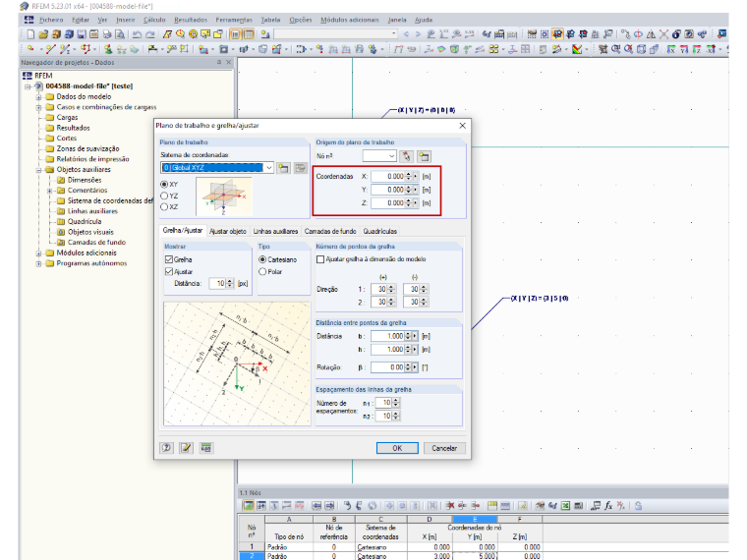The width and height of the screenshot is (747, 560).
Task: Click the Save diskette icon in toolbar
Action: click(x=82, y=34)
